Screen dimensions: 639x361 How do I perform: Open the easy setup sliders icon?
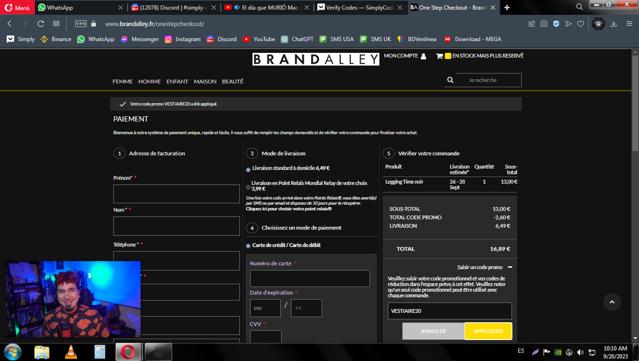point(629,24)
